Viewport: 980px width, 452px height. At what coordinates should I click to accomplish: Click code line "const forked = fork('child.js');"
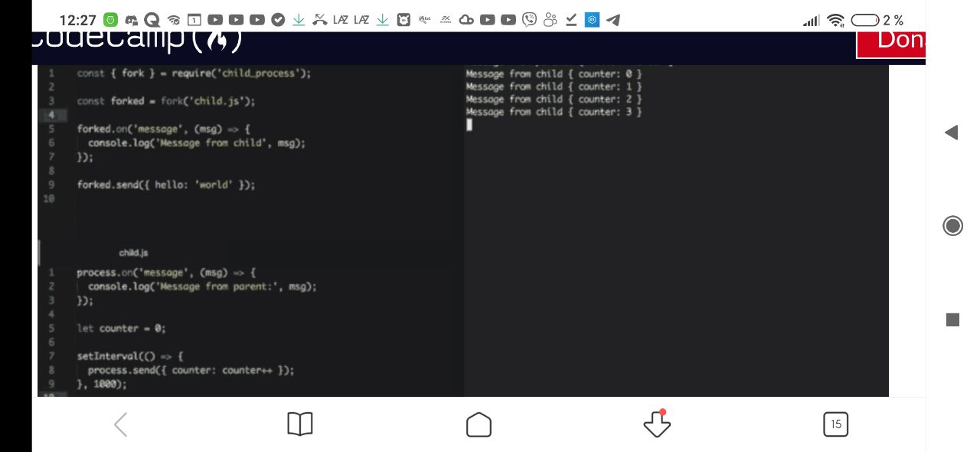[166, 101]
